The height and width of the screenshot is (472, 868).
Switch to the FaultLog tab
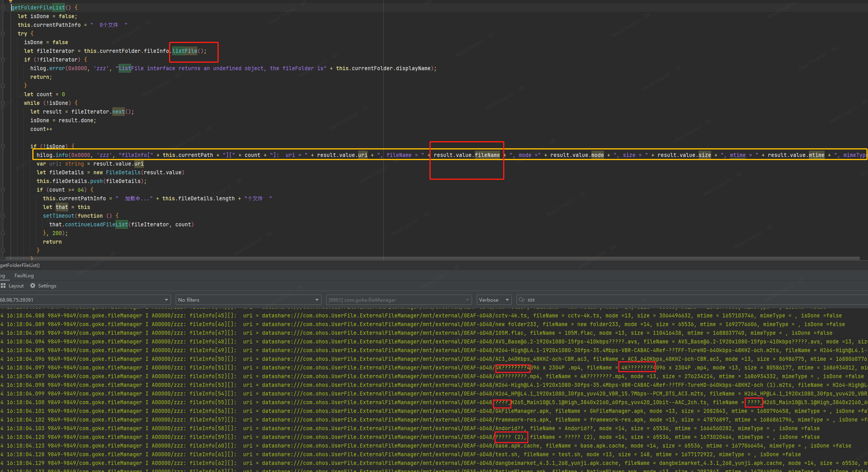click(24, 275)
